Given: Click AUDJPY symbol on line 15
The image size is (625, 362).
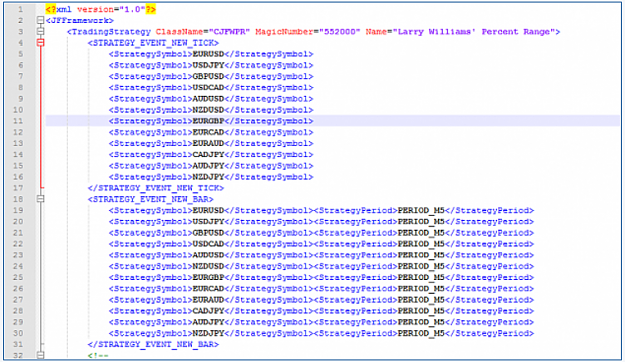Looking at the screenshot, I should tap(208, 165).
